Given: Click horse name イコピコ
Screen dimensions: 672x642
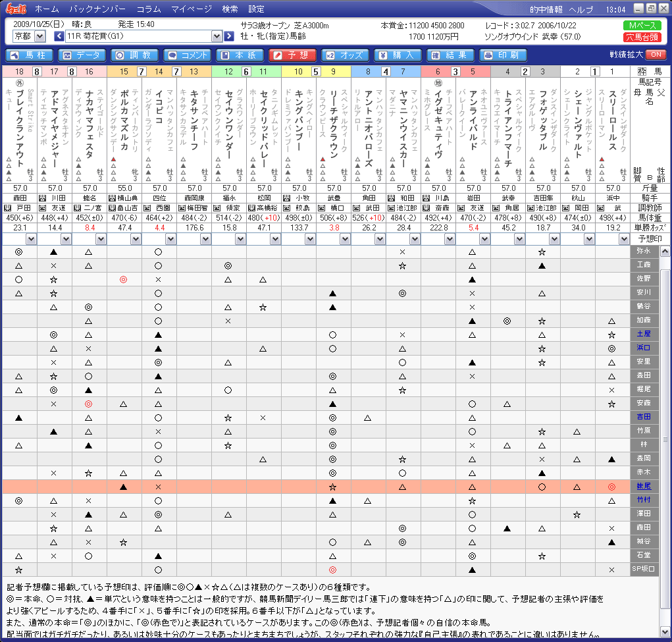Looking at the screenshot, I should (159, 107).
